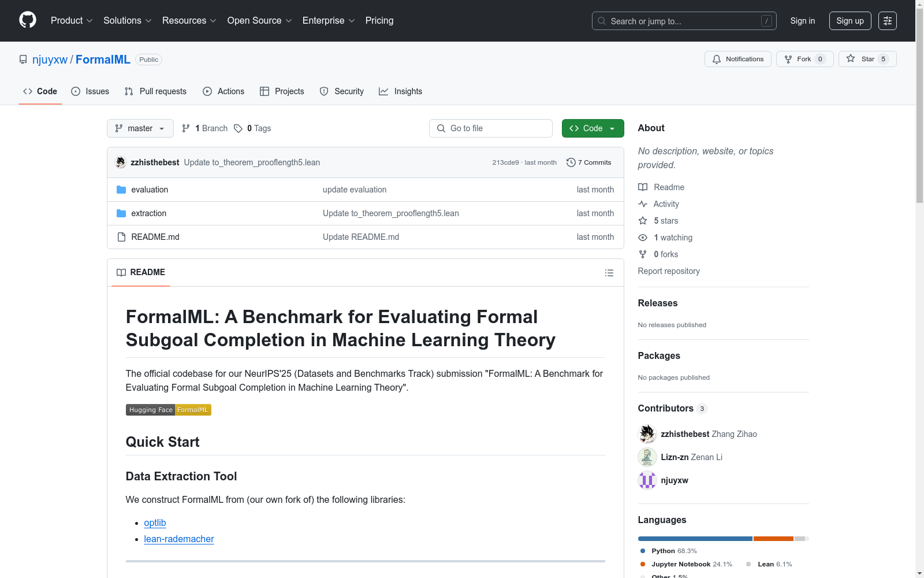Screen dimensions: 924x578
Task: Click the Python segment of language bar
Action: point(695,539)
